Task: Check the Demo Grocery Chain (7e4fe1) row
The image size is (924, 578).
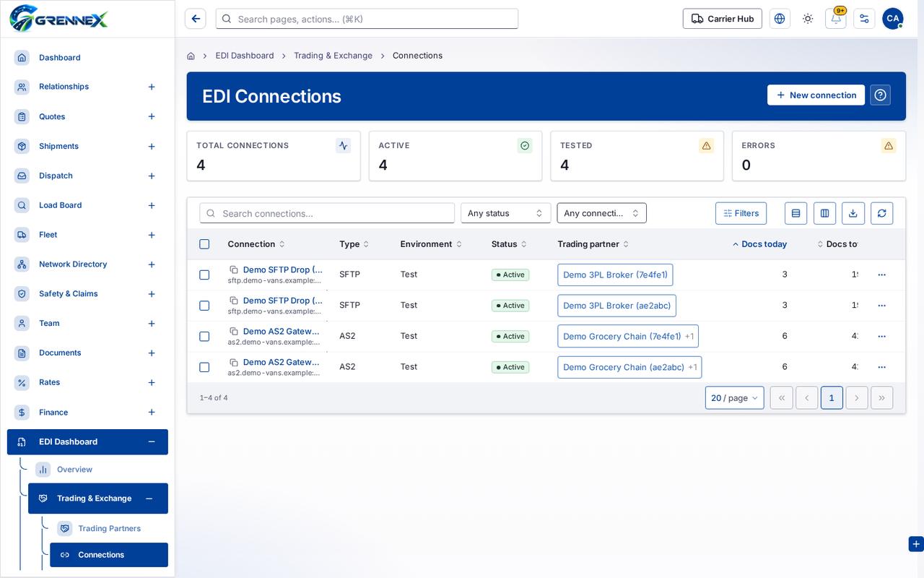Action: 204,336
